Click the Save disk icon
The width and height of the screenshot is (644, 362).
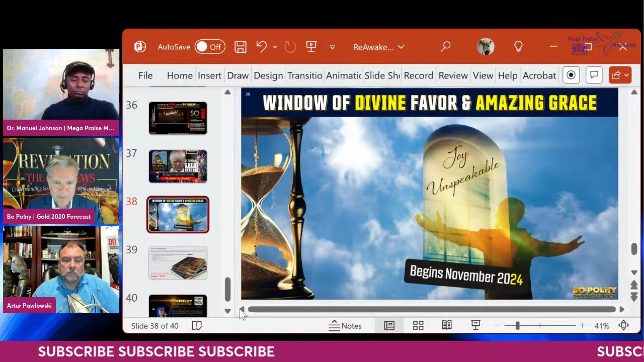[x=240, y=47]
